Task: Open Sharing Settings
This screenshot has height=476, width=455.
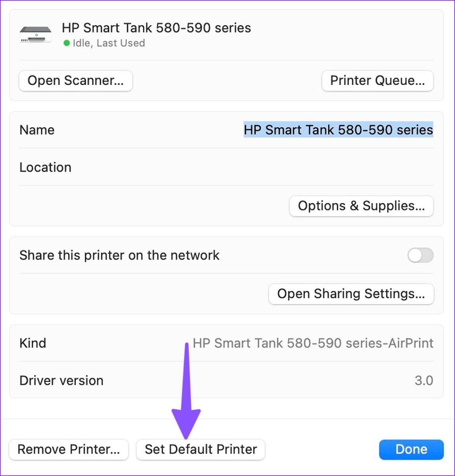Action: [351, 294]
